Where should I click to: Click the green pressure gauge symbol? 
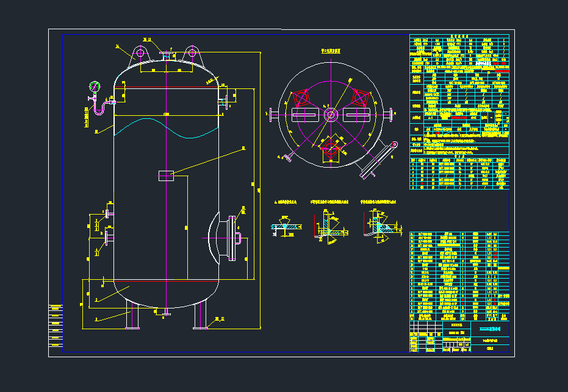[x=95, y=85]
